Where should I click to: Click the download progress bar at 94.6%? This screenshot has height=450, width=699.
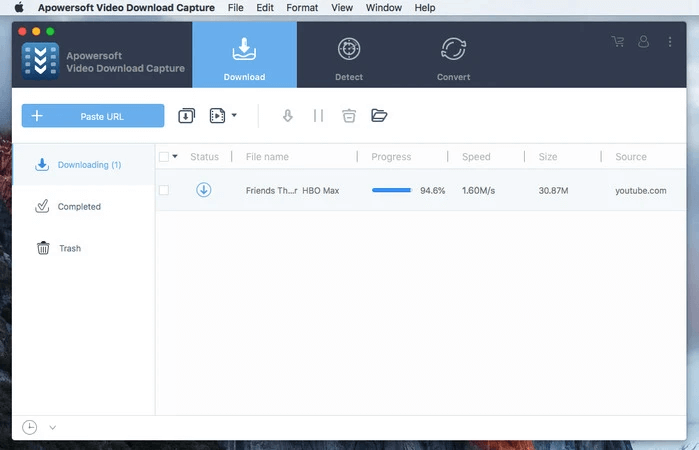pyautogui.click(x=391, y=190)
